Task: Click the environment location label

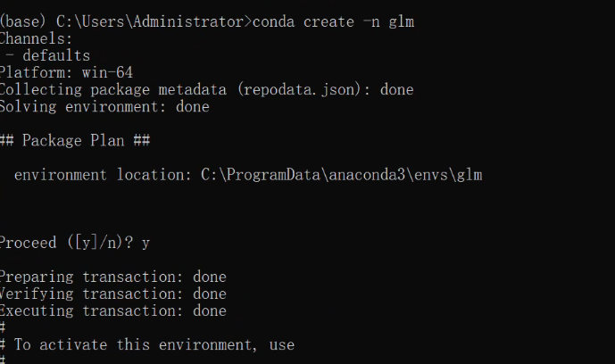Action: (x=103, y=175)
